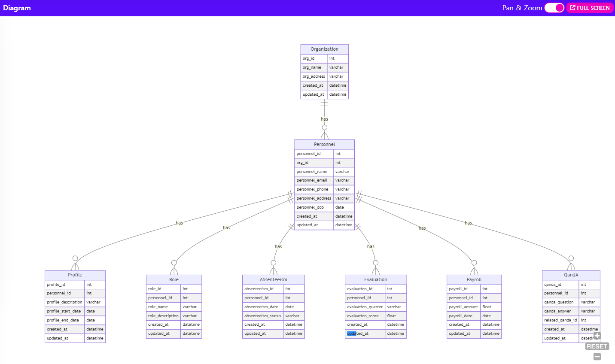Viewport: 615px width, 364px height.
Task: Select the Role entity header
Action: (174, 279)
